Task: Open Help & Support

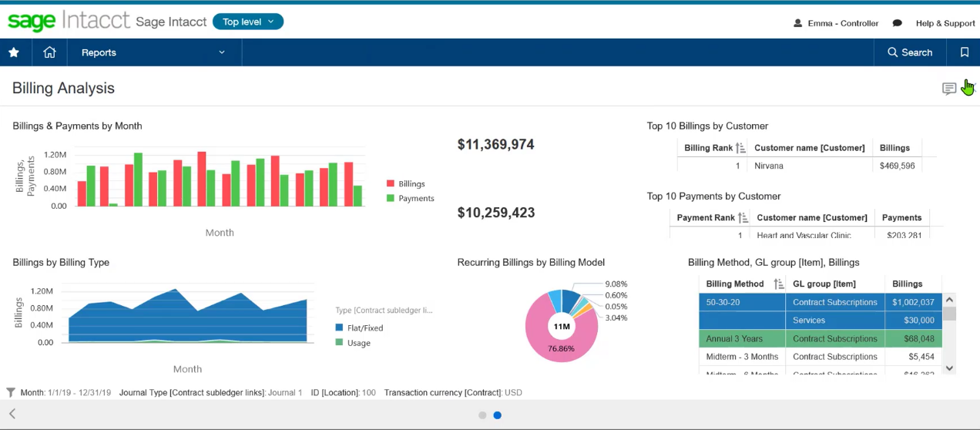Action: click(945, 23)
